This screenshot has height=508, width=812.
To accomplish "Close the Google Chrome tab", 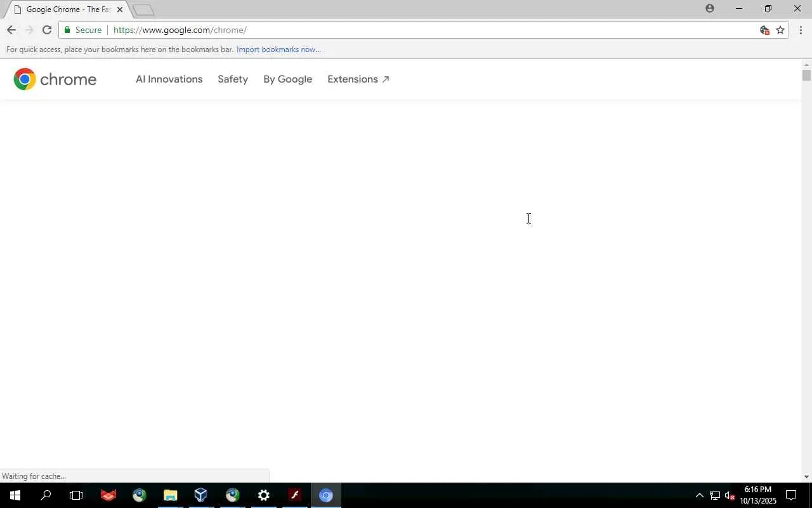I will point(119,10).
